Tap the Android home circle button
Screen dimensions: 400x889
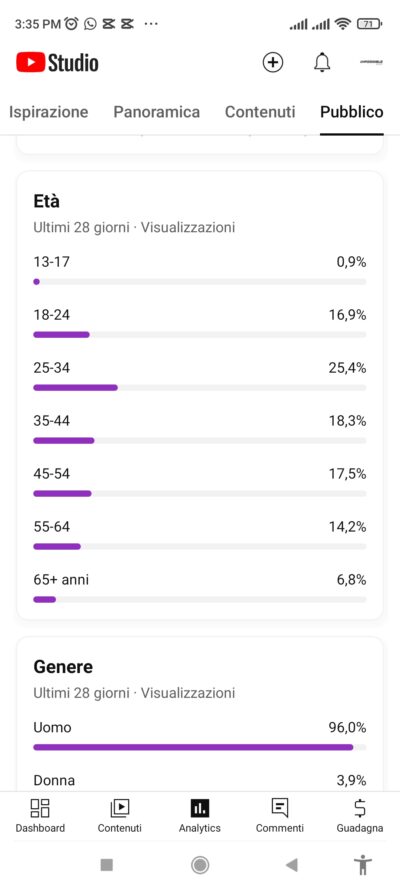(x=199, y=865)
